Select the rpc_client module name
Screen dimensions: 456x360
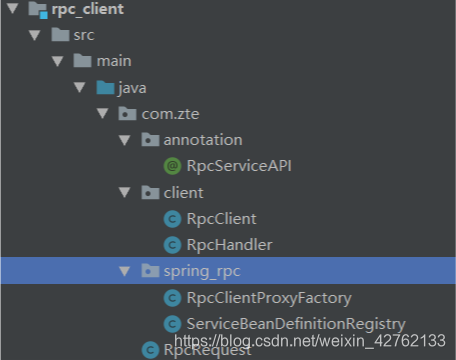click(x=88, y=9)
